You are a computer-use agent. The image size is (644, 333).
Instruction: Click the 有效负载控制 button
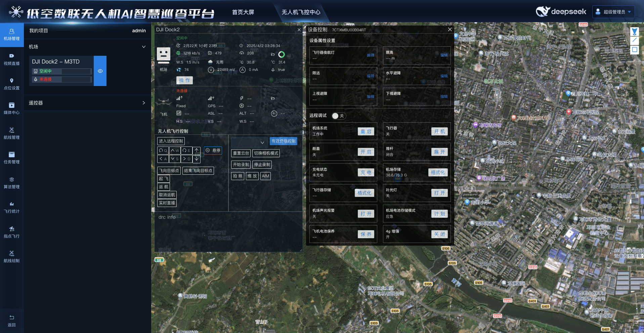click(x=284, y=141)
